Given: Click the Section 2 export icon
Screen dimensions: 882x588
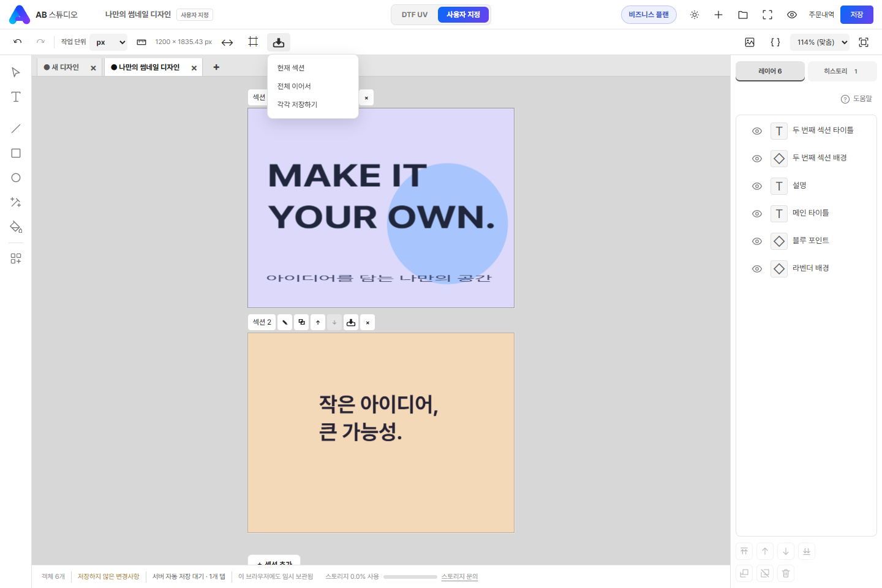Looking at the screenshot, I should tap(351, 322).
